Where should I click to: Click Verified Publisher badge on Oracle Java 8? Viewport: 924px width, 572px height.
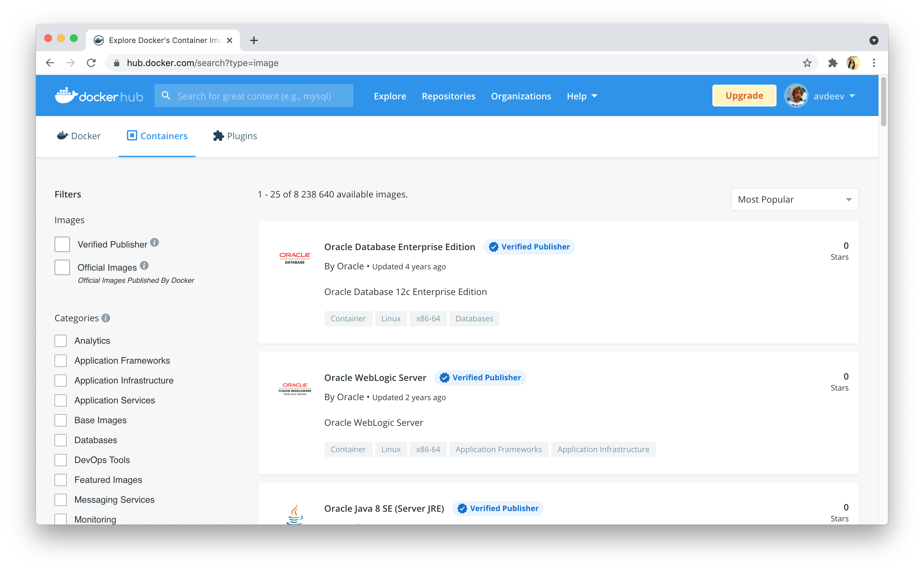[x=498, y=509]
